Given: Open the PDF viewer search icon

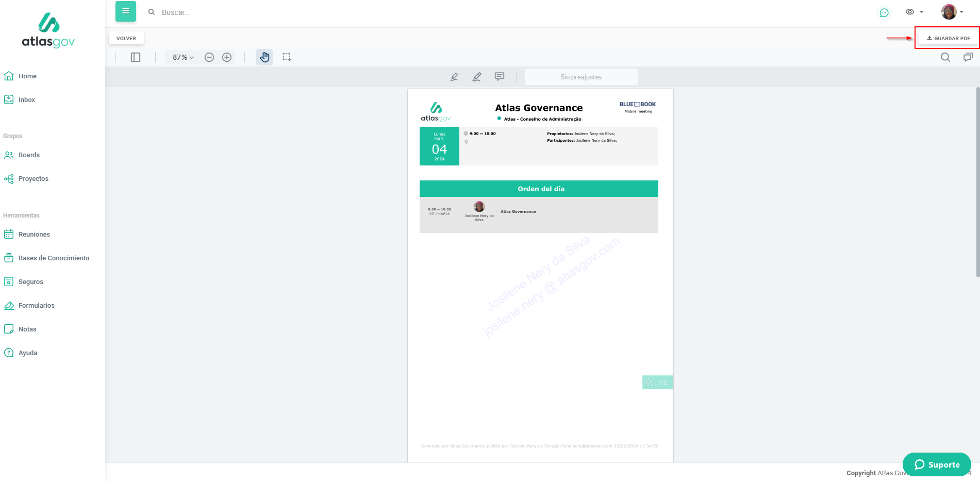Looking at the screenshot, I should [945, 57].
